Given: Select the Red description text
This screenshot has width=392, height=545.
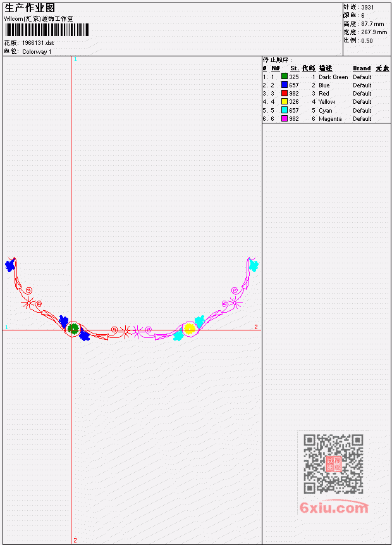Looking at the screenshot, I should pos(324,94).
